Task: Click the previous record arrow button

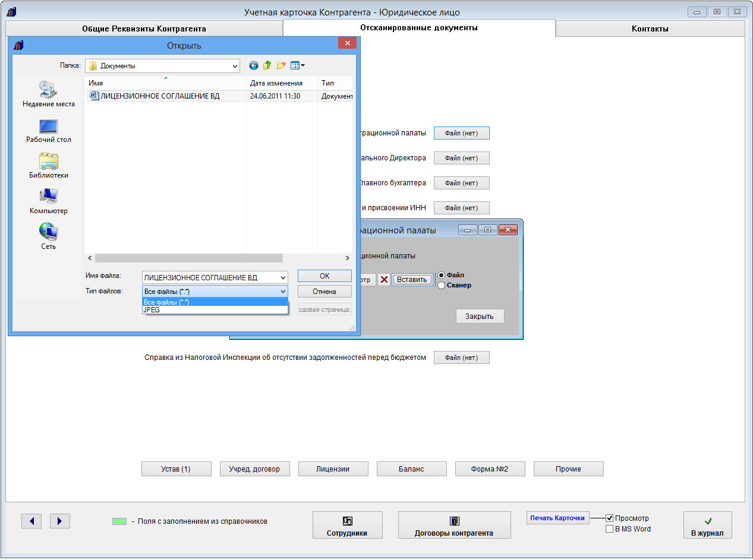Action: pos(31,521)
